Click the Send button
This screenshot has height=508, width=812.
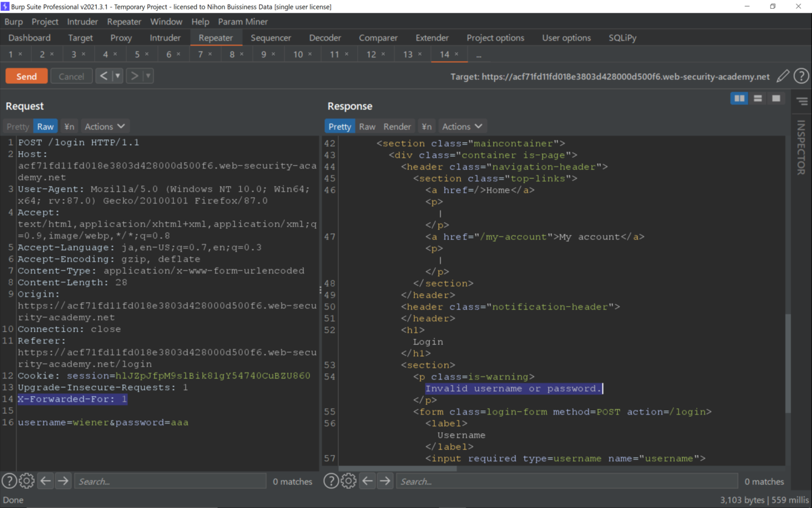point(26,77)
